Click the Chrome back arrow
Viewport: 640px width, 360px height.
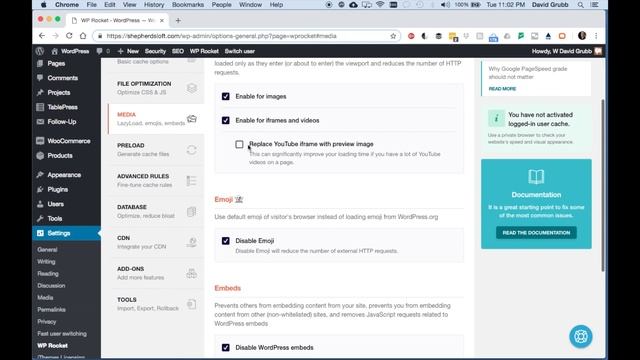pyautogui.click(x=42, y=36)
